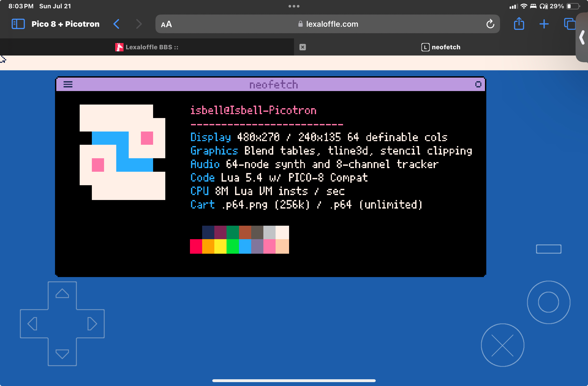The image size is (588, 386).
Task: Toggle the Safari sidebar panel
Action: click(x=18, y=24)
